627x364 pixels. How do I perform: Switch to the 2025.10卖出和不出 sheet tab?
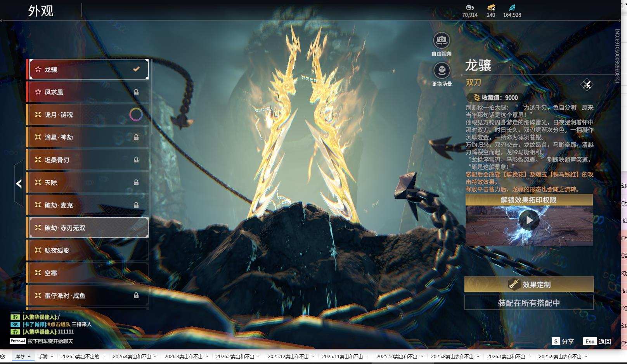point(397,357)
